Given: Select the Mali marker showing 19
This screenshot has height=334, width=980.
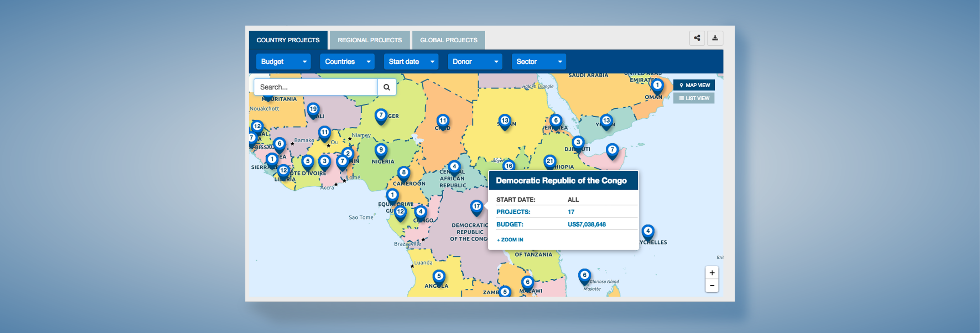Looking at the screenshot, I should click(313, 111).
